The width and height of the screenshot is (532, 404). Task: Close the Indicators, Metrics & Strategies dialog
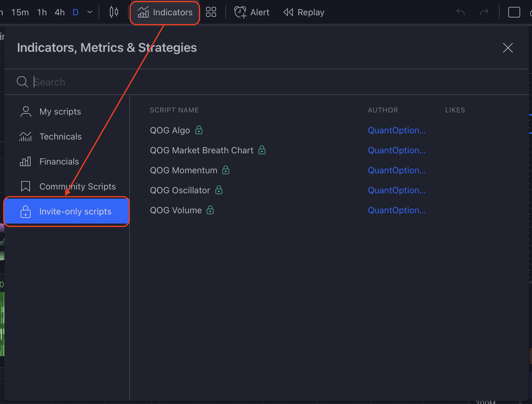point(508,48)
